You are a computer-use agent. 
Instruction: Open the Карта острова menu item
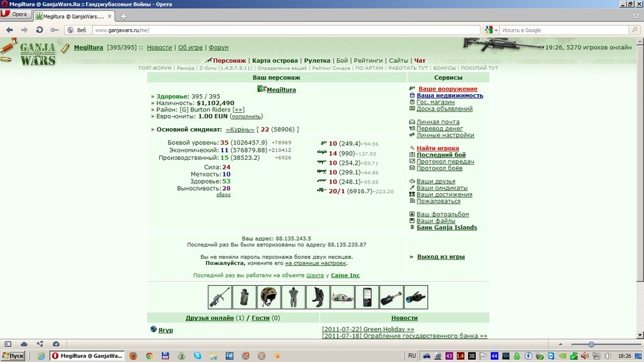click(x=275, y=60)
